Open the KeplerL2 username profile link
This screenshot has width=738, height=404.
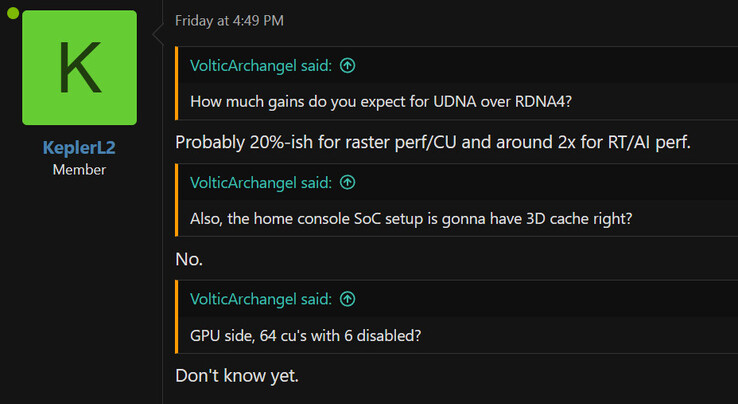coord(79,148)
